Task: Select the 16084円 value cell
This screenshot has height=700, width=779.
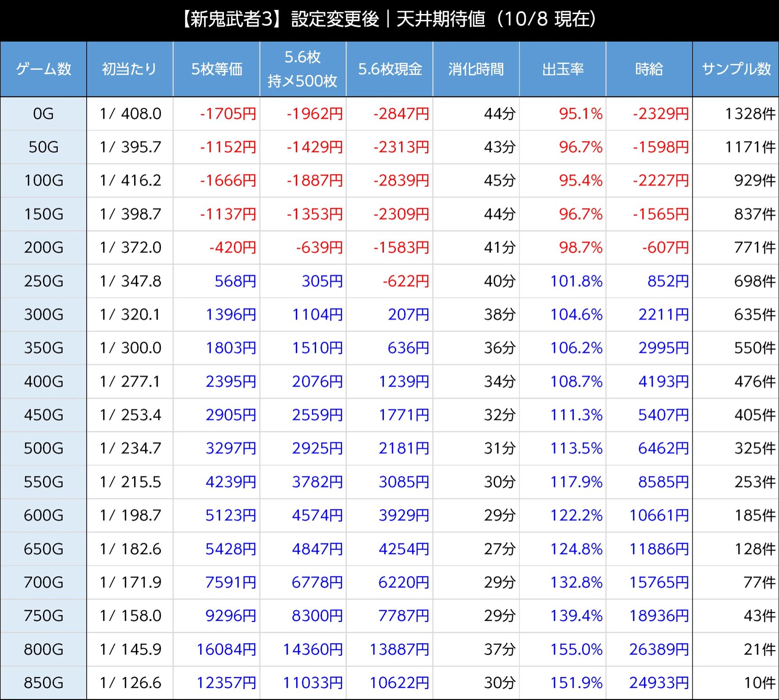Action: click(226, 649)
